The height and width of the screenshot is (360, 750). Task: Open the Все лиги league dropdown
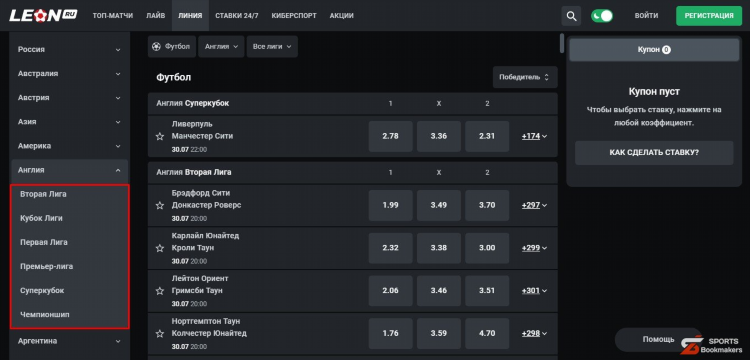(x=272, y=47)
